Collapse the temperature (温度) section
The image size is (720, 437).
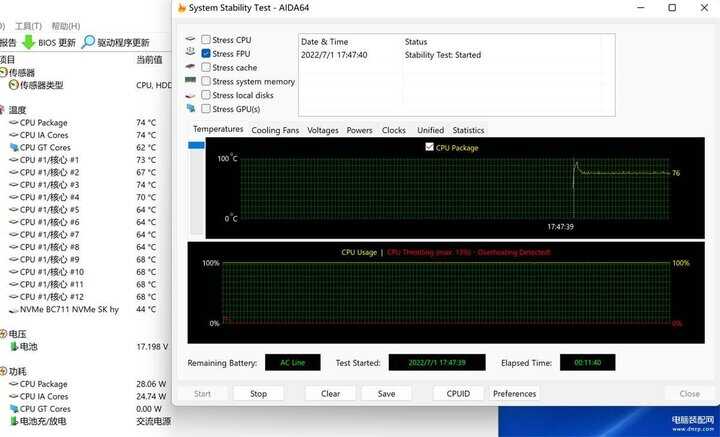(4, 110)
